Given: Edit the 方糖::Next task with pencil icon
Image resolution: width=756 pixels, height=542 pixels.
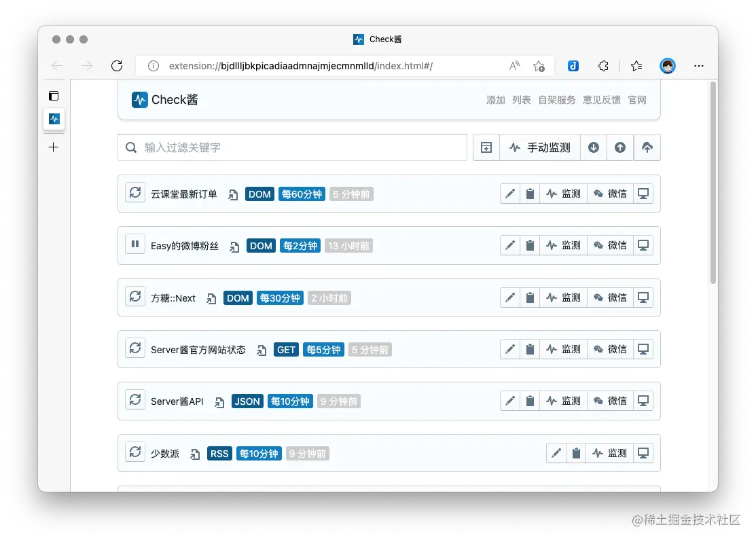Looking at the screenshot, I should click(510, 297).
